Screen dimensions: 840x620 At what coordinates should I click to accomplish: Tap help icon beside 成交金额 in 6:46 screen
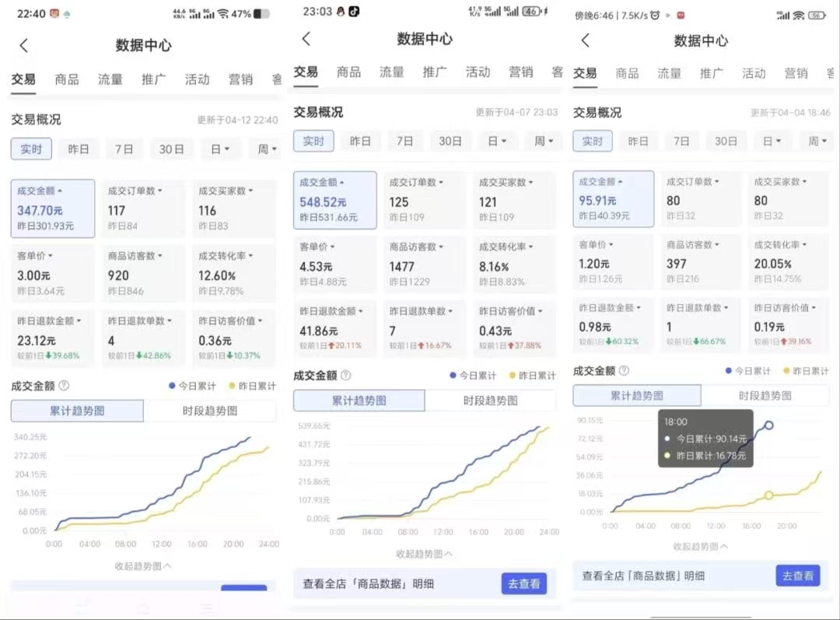624,370
